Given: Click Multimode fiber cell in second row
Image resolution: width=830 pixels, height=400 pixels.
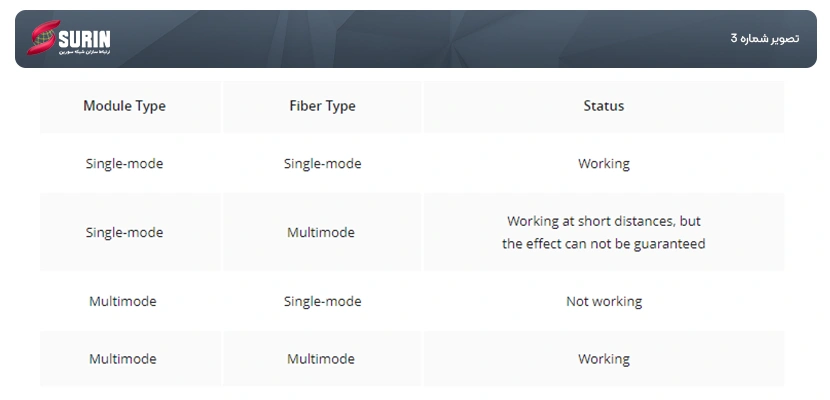Looking at the screenshot, I should [x=321, y=232].
